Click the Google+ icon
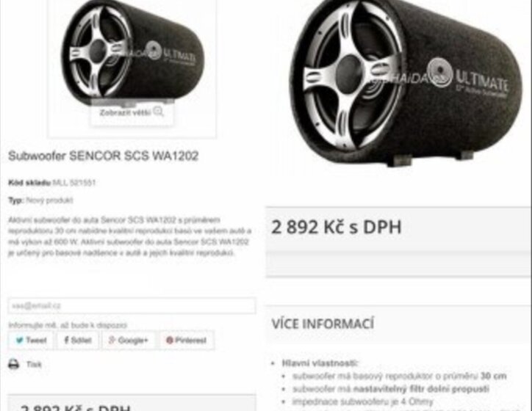The height and width of the screenshot is (411, 532). pyautogui.click(x=112, y=340)
